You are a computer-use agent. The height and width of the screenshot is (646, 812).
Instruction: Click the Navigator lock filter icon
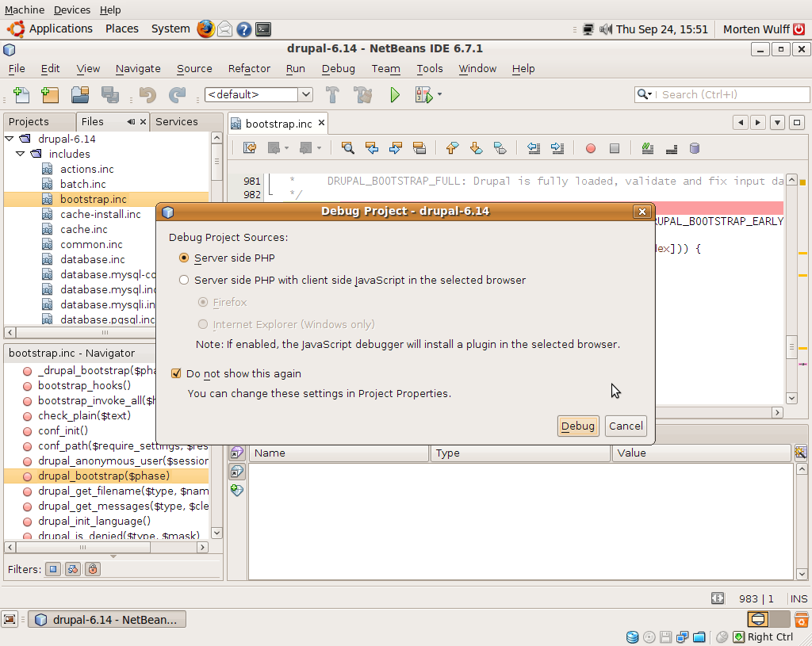92,569
